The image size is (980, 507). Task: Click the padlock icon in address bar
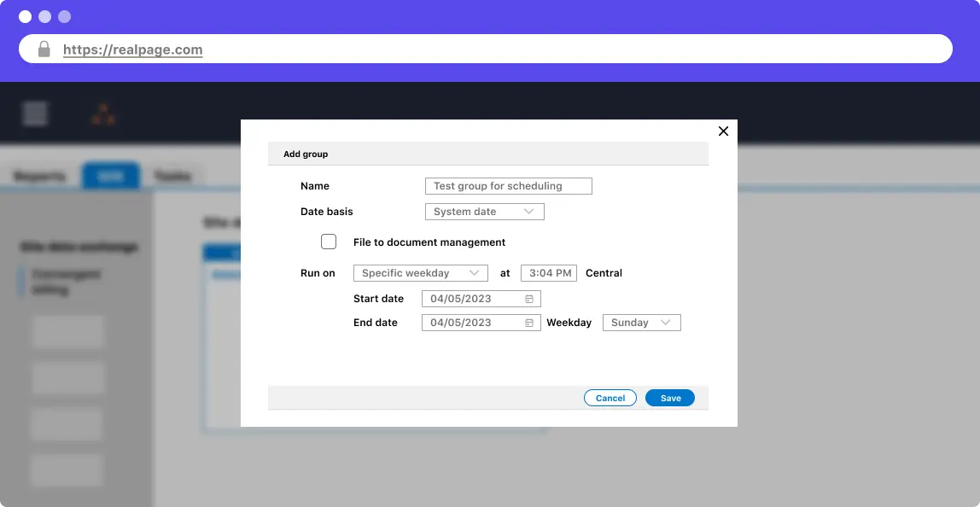pyautogui.click(x=44, y=50)
